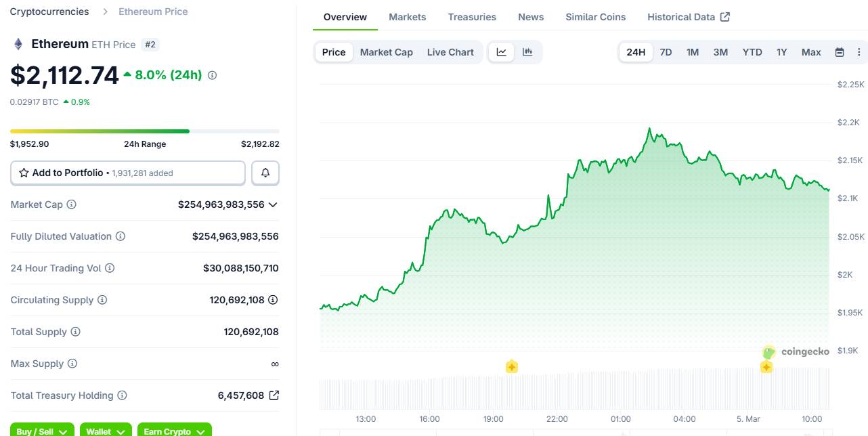Select the bar chart style icon
Screen dimensions: 868x436
pyautogui.click(x=527, y=51)
